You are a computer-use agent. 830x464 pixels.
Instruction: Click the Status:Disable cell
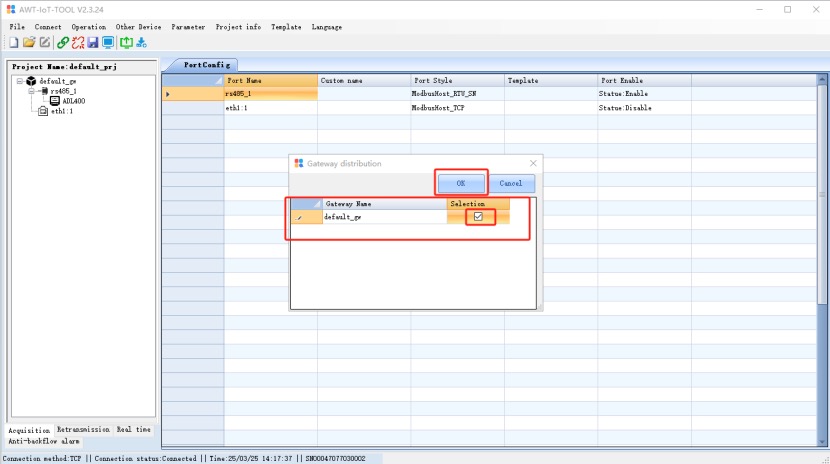point(644,108)
